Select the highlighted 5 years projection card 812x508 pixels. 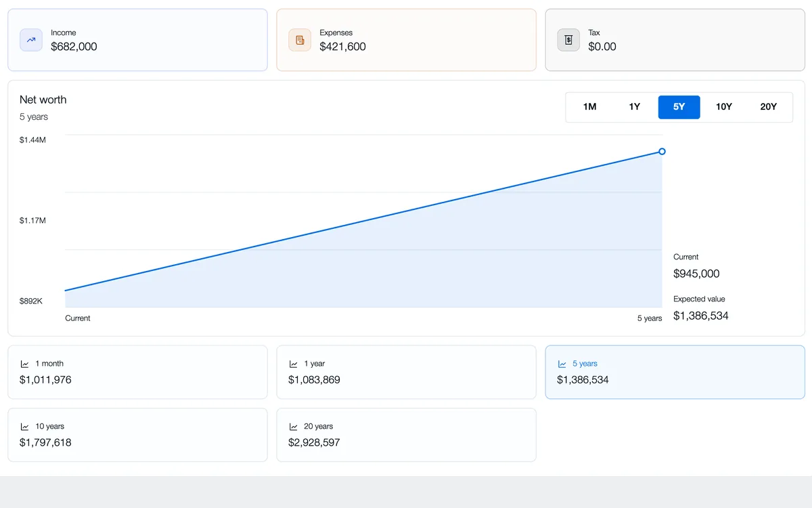tap(675, 372)
